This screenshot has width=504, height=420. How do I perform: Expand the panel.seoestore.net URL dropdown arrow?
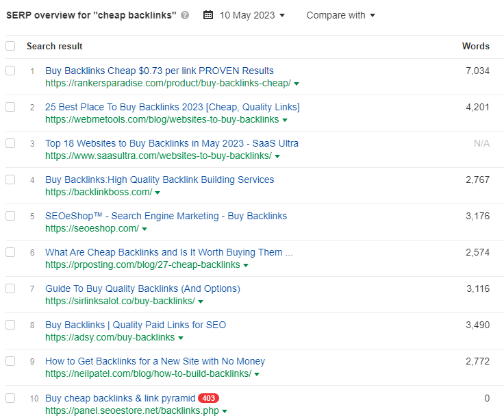225,412
